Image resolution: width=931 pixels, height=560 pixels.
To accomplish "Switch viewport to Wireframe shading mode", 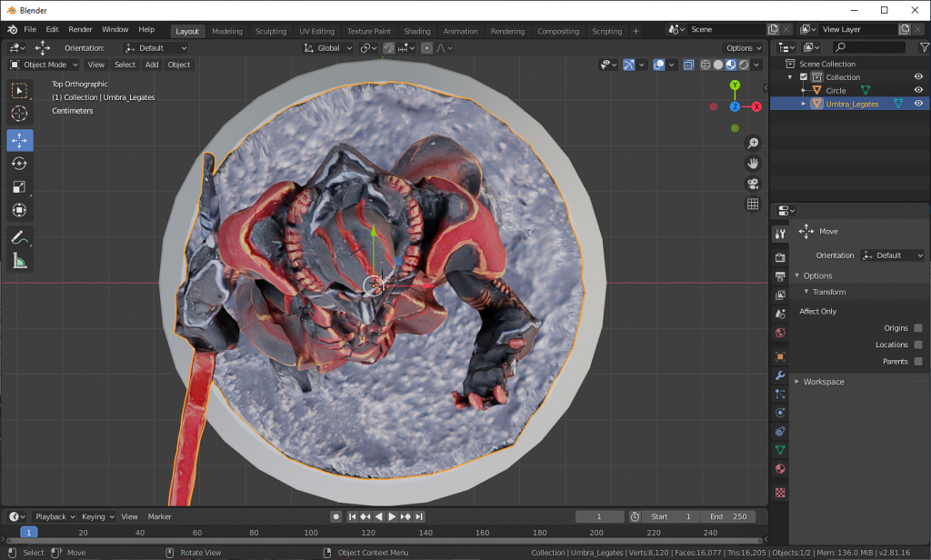I will (706, 65).
